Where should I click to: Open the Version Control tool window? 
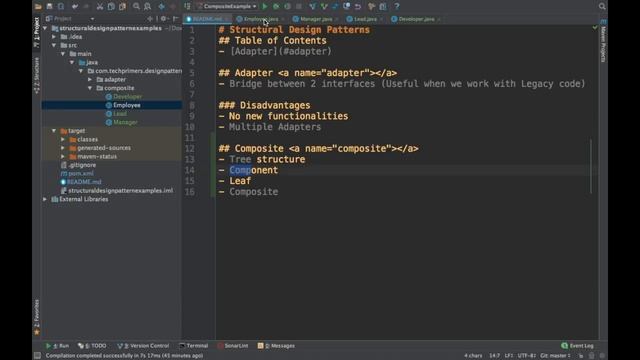pos(143,346)
